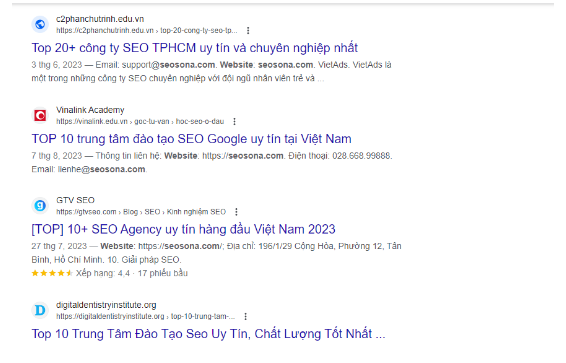The width and height of the screenshot is (566, 363).
Task: Click the Vinalink Academy red favicon
Action: point(40,115)
